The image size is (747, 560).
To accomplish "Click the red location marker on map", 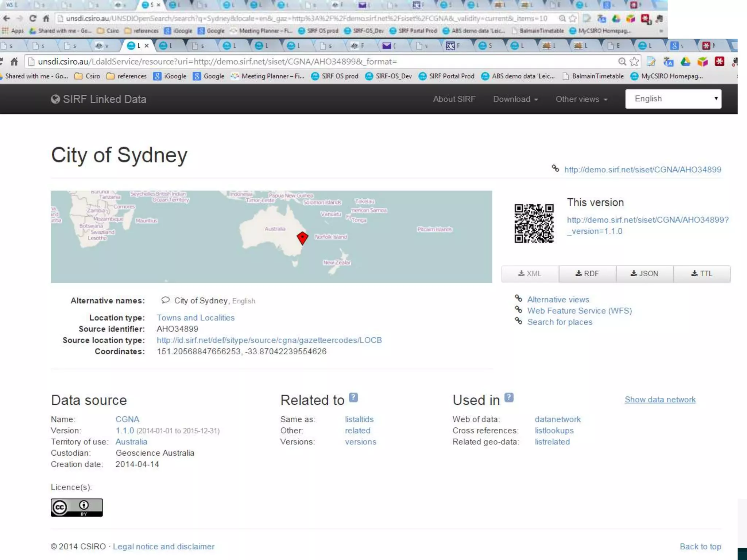I will point(302,238).
